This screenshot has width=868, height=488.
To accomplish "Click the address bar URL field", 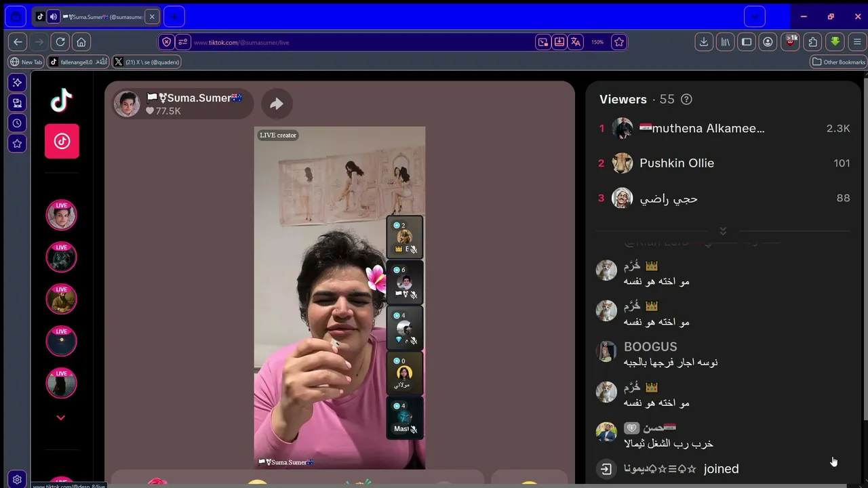I will pos(363,42).
